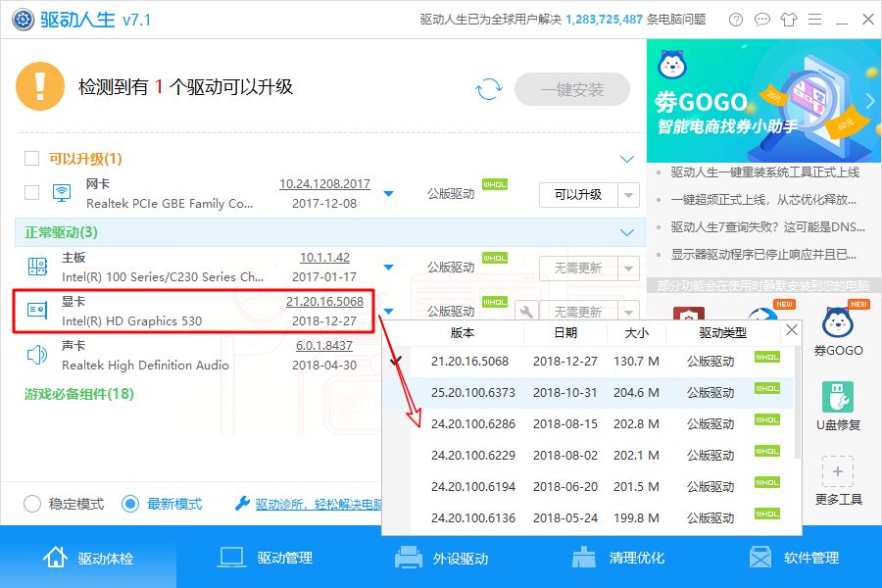This screenshot has height=588, width=882.
Task: Tick the 可以升级(1) select-all checkbox
Action: 32,158
